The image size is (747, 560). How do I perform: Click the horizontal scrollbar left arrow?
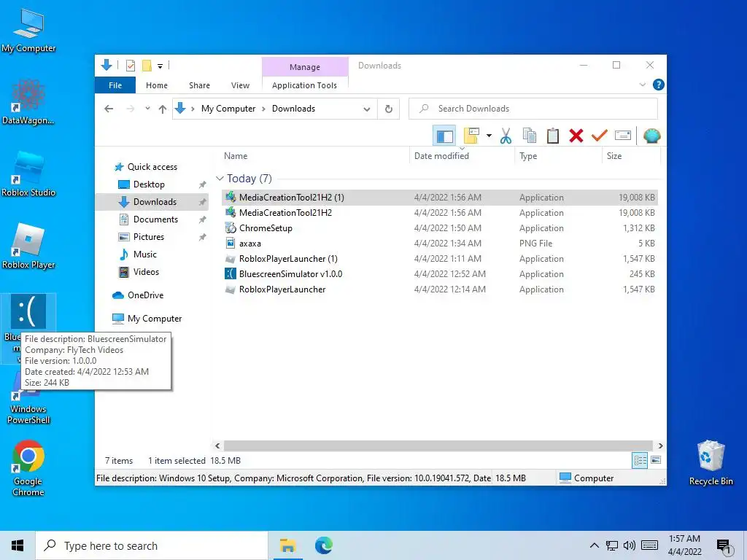217,446
